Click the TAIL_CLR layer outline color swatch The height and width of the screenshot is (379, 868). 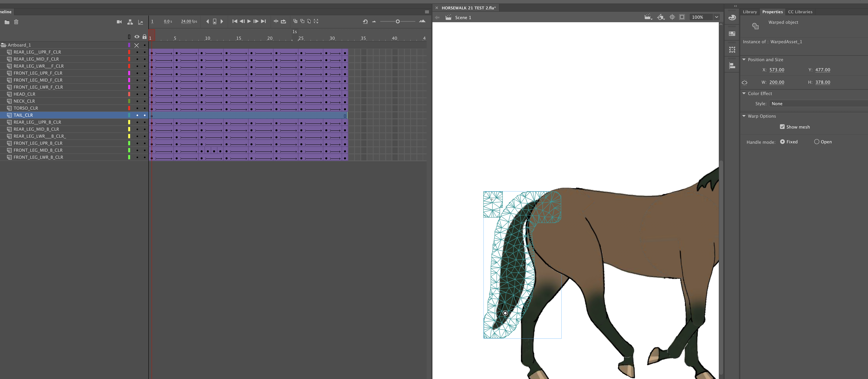129,115
